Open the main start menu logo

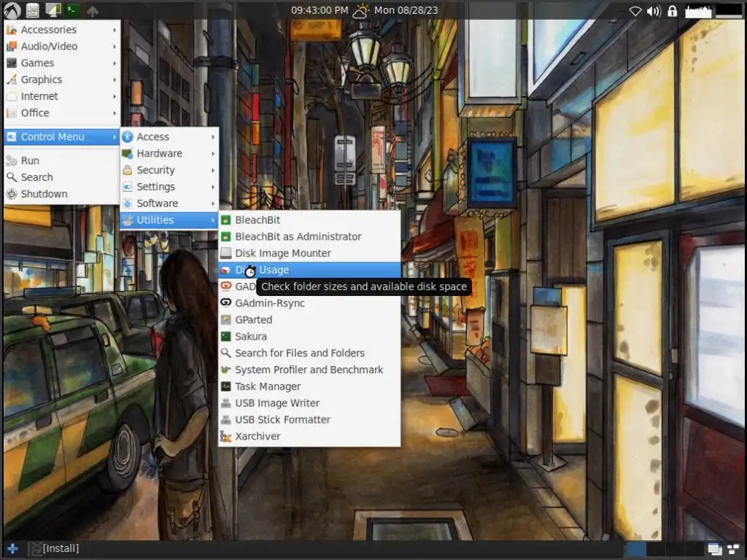[12, 10]
